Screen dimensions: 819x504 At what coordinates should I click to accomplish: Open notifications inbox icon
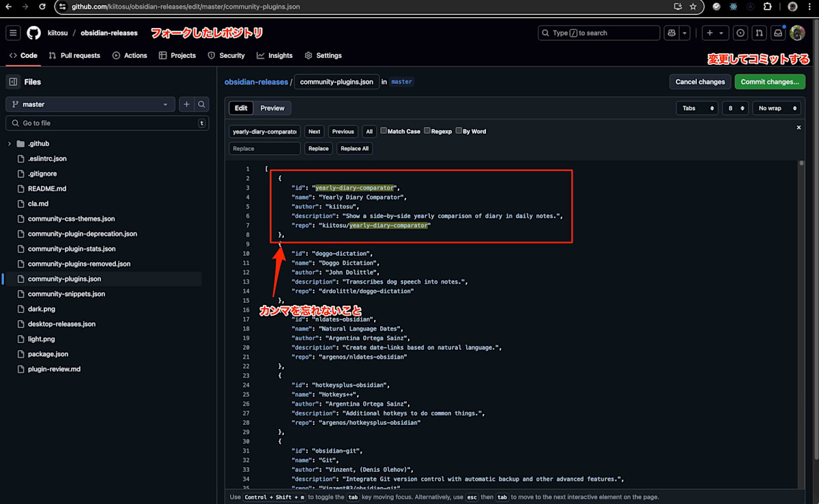(x=777, y=33)
